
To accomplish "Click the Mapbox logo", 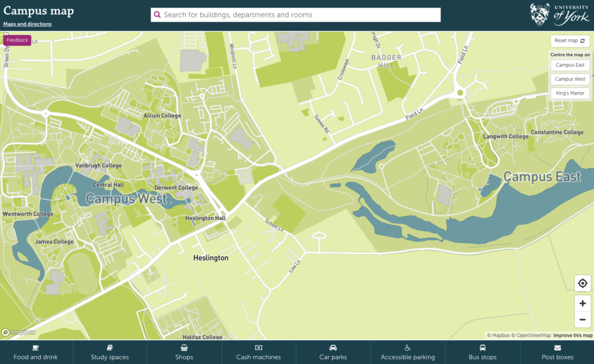I will tap(19, 332).
